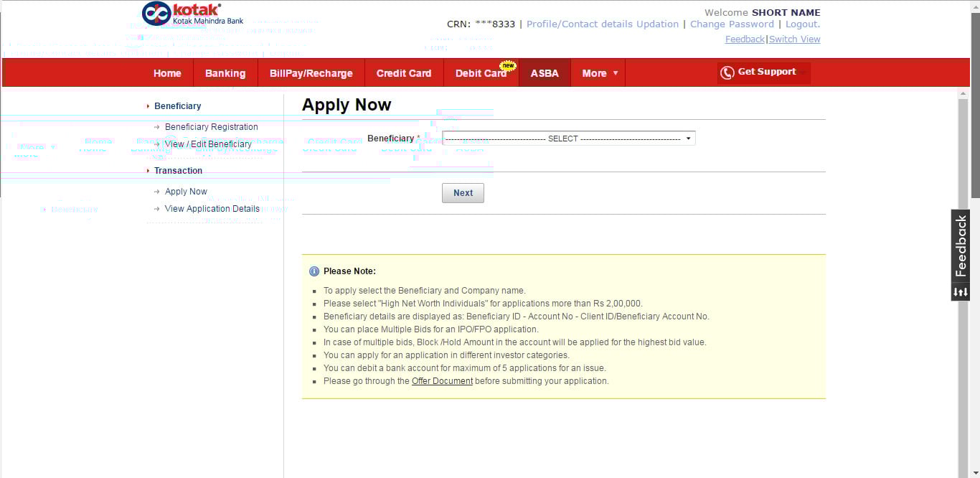The width and height of the screenshot is (980, 478).
Task: Open the Offer Document link
Action: pyautogui.click(x=442, y=381)
